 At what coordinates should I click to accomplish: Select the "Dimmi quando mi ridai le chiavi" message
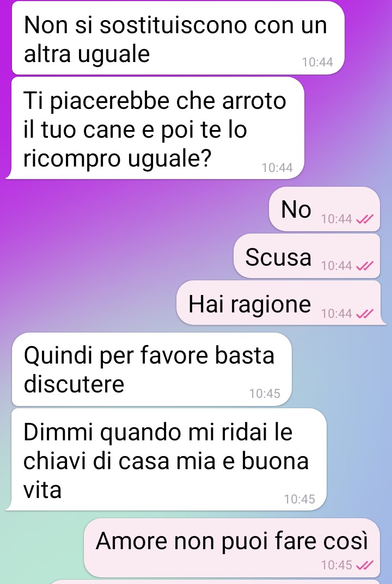[166, 459]
